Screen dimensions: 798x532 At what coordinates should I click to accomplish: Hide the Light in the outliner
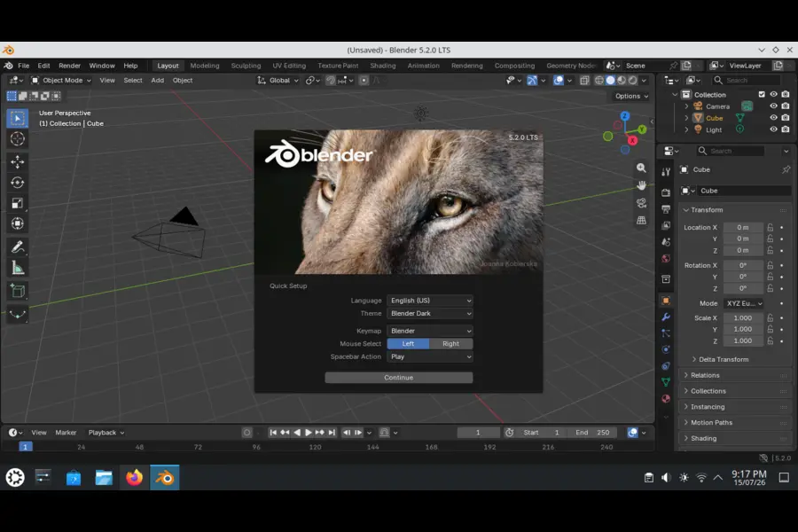pos(773,129)
